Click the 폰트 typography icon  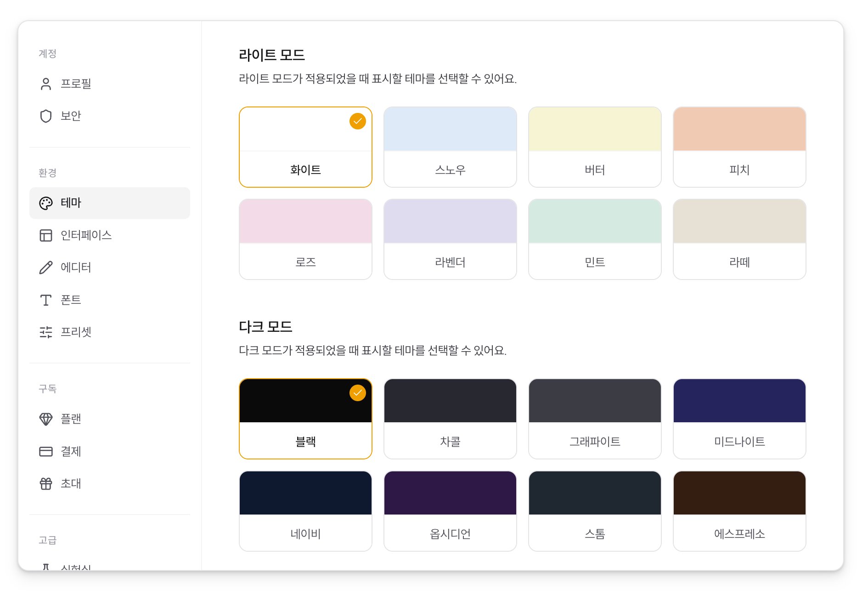[x=45, y=300]
